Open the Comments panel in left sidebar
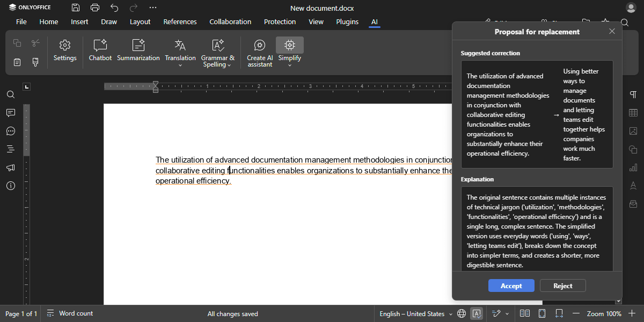The width and height of the screenshot is (644, 322). pyautogui.click(x=11, y=113)
